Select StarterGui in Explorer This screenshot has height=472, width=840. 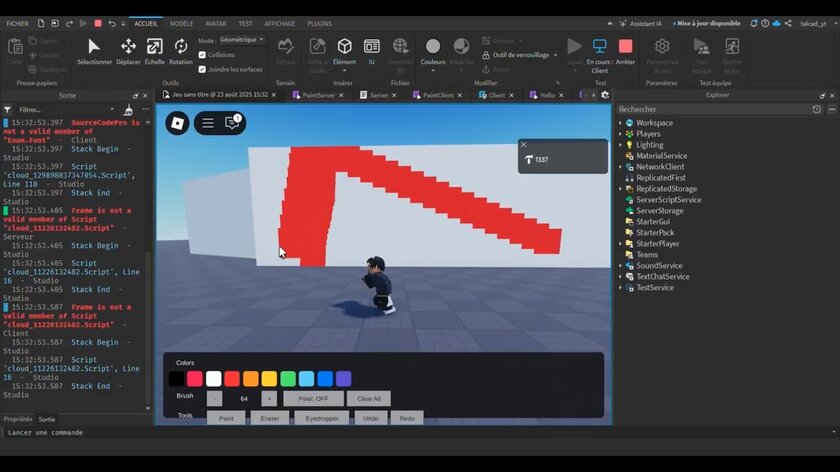[x=653, y=222]
